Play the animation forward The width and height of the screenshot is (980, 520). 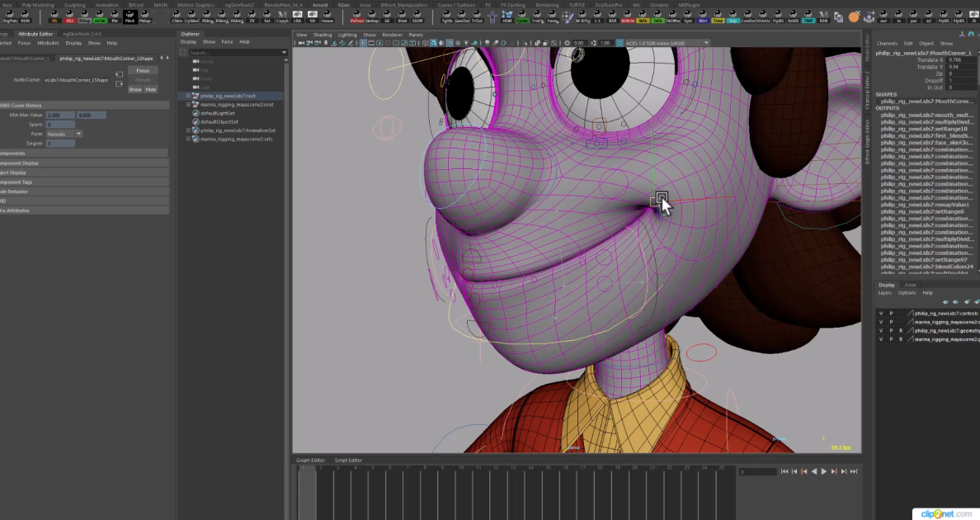pos(824,471)
